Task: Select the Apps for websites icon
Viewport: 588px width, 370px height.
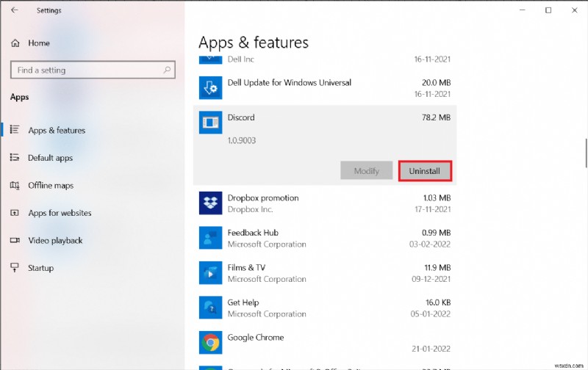Action: click(x=14, y=213)
